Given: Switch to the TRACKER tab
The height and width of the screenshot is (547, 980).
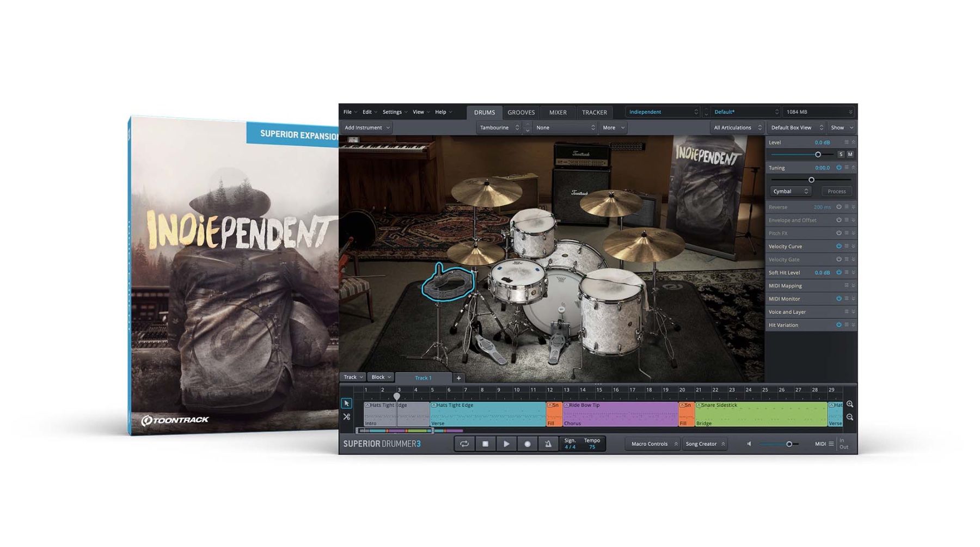Looking at the screenshot, I should tap(594, 112).
